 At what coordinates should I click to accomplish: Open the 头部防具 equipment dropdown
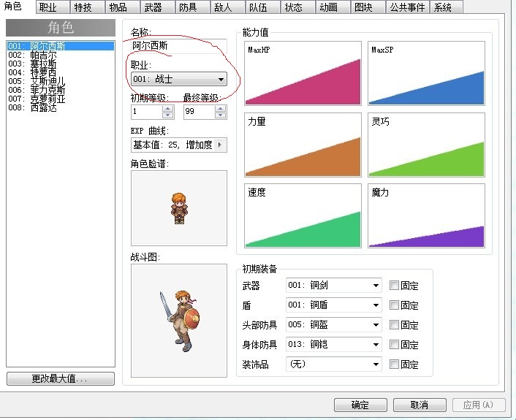pos(334,325)
